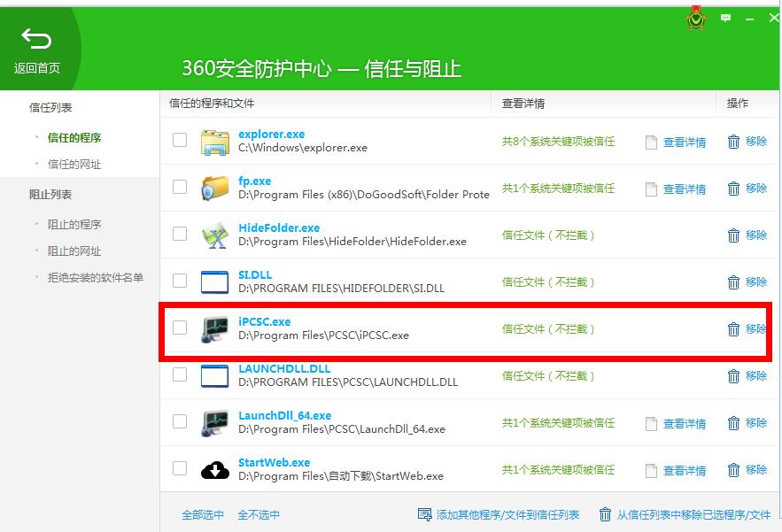Screen dimensions: 782x532
Task: Tick the StartWeb.exe checkbox
Action: pyautogui.click(x=180, y=467)
